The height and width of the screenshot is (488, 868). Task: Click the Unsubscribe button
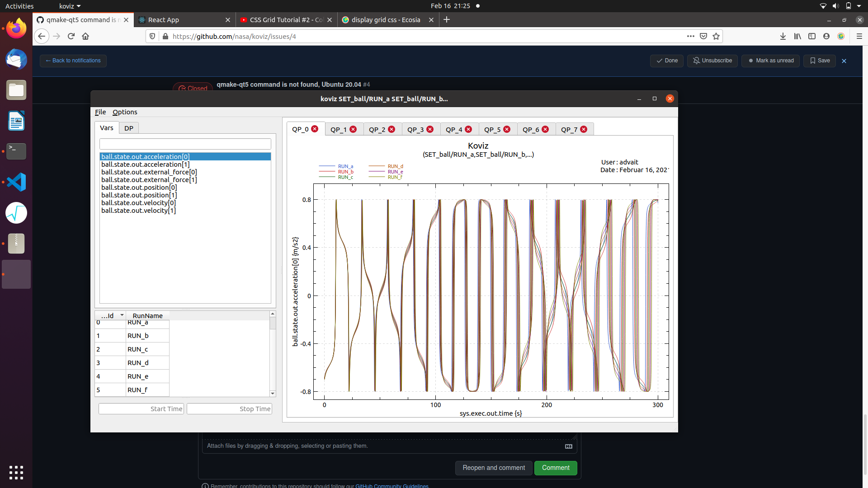coord(712,61)
